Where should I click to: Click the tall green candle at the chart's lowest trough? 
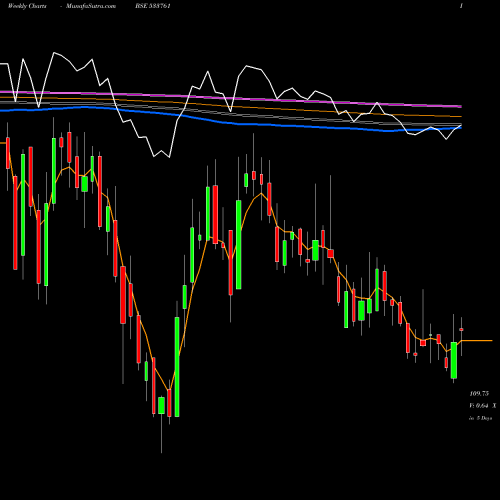coord(177,367)
